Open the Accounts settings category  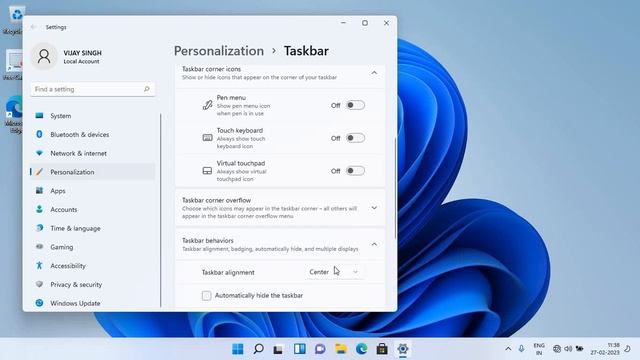pyautogui.click(x=92, y=210)
